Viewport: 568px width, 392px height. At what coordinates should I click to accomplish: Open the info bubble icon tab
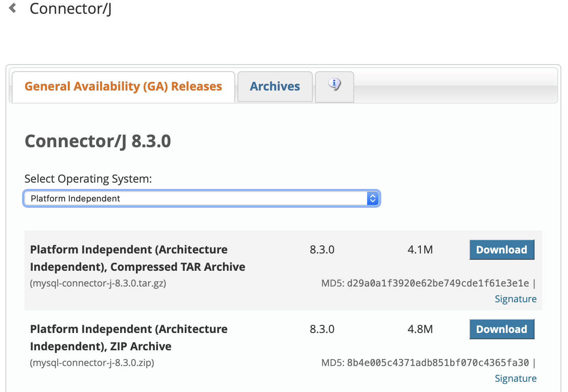pyautogui.click(x=334, y=85)
